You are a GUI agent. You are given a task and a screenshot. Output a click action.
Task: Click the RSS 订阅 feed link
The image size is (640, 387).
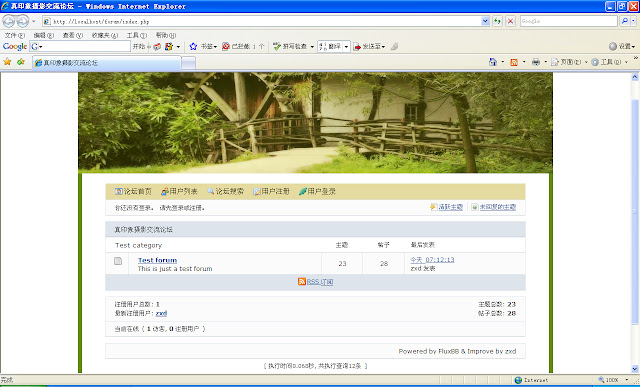click(320, 282)
